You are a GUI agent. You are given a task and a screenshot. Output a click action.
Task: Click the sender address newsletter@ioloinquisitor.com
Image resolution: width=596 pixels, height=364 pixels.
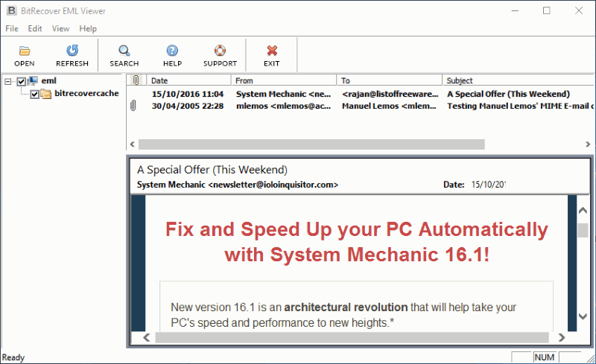click(x=273, y=185)
